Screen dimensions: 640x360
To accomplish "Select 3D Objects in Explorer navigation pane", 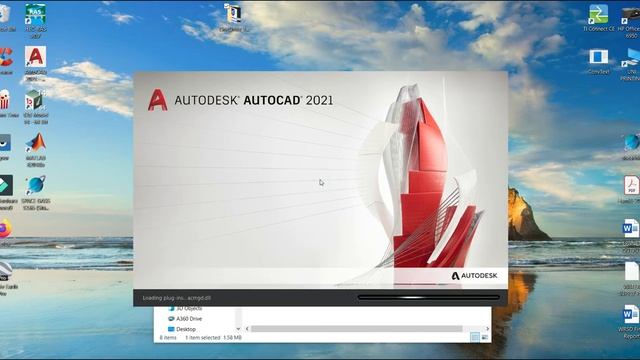I will (x=185, y=309).
